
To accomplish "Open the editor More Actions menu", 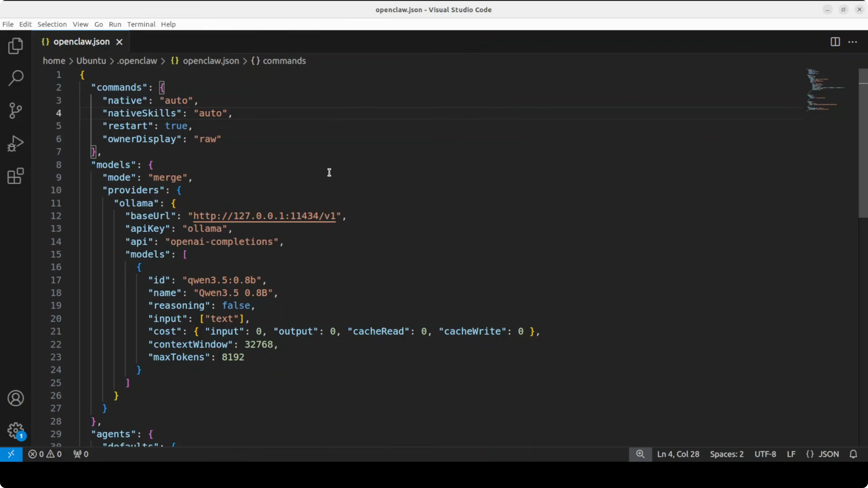I will click(x=852, y=42).
